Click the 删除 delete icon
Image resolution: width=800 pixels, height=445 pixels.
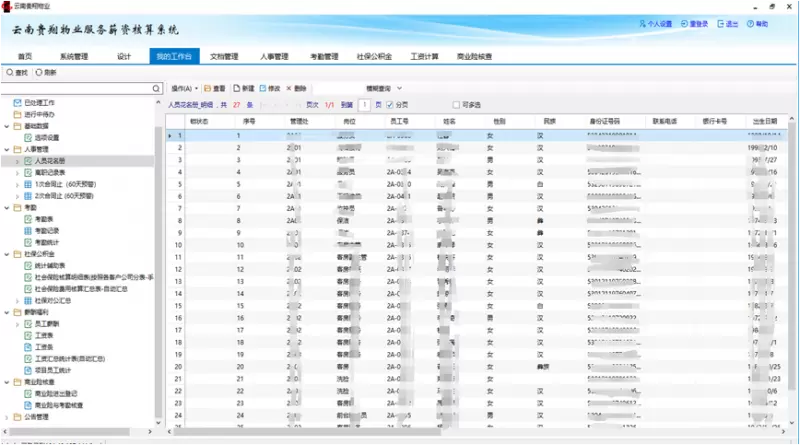click(x=289, y=89)
